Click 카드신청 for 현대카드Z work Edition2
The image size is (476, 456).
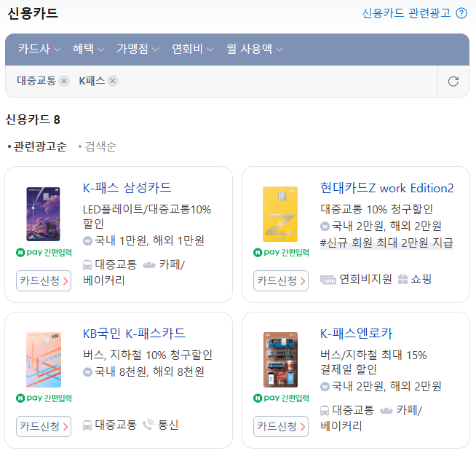tap(281, 280)
